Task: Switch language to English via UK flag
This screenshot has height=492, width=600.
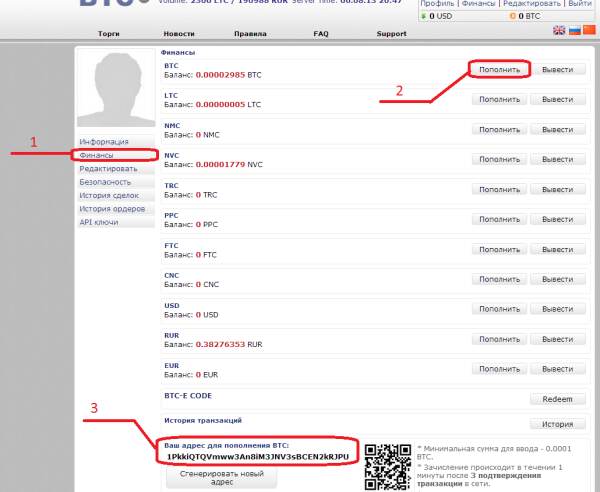Action: pos(560,31)
